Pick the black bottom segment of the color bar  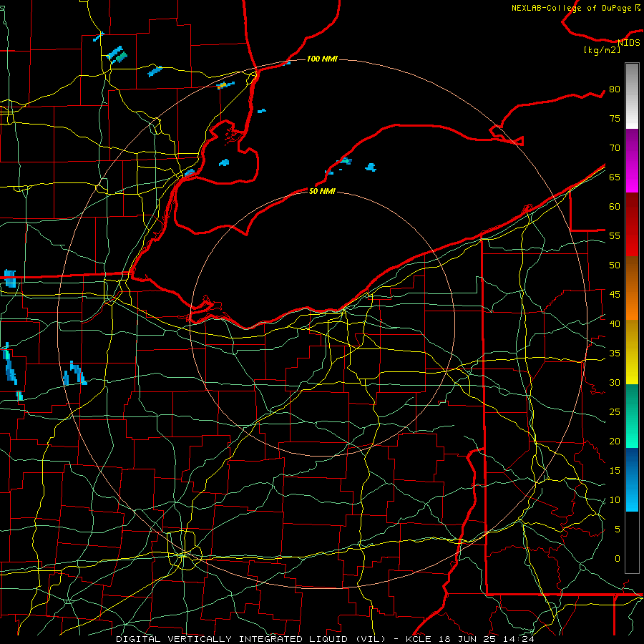pyautogui.click(x=632, y=542)
